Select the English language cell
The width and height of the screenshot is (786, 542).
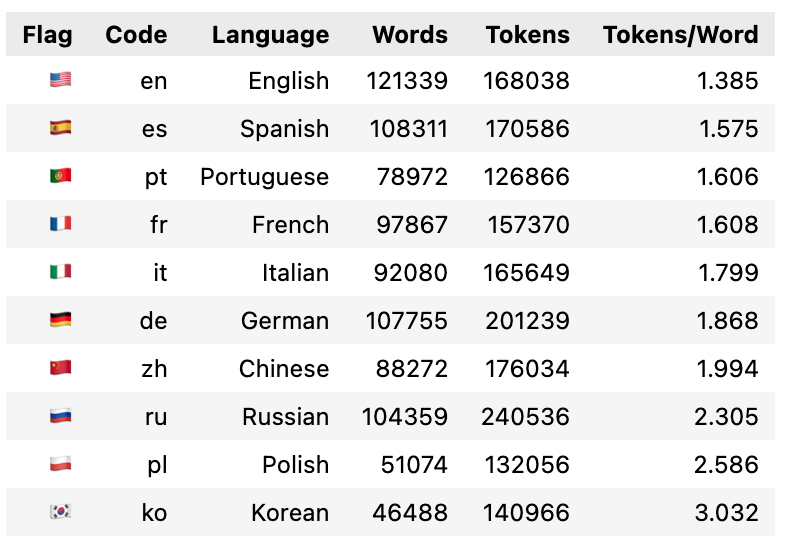coord(289,81)
